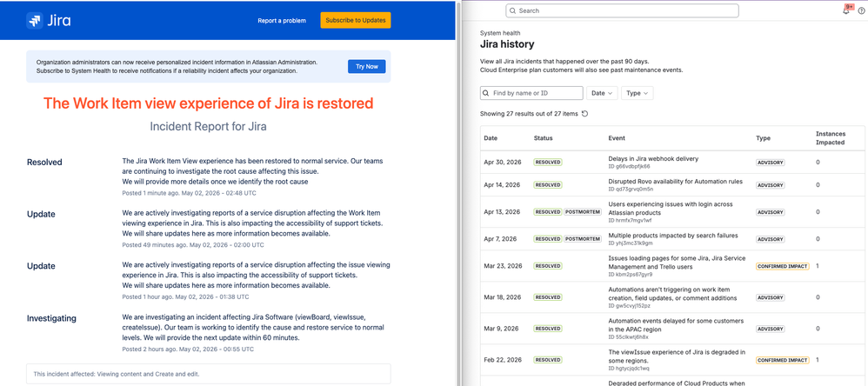Viewport: 868px width, 386px height.
Task: Click the ADVISORY badge on Apr 30 row
Action: [771, 163]
